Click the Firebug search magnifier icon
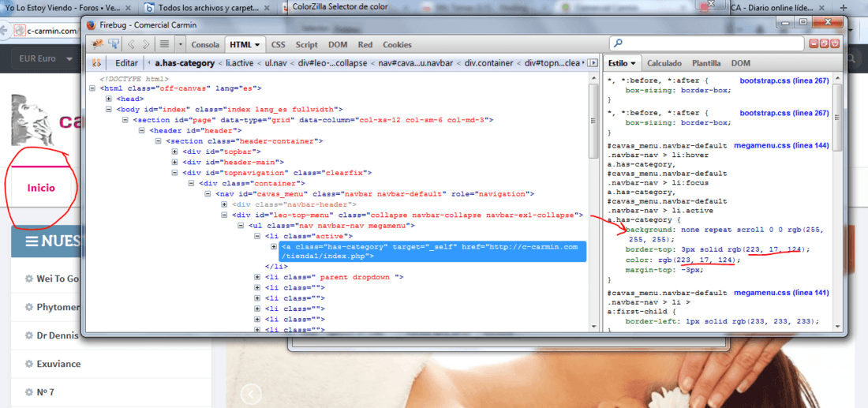Viewport: 868px width, 408px height. (618, 43)
